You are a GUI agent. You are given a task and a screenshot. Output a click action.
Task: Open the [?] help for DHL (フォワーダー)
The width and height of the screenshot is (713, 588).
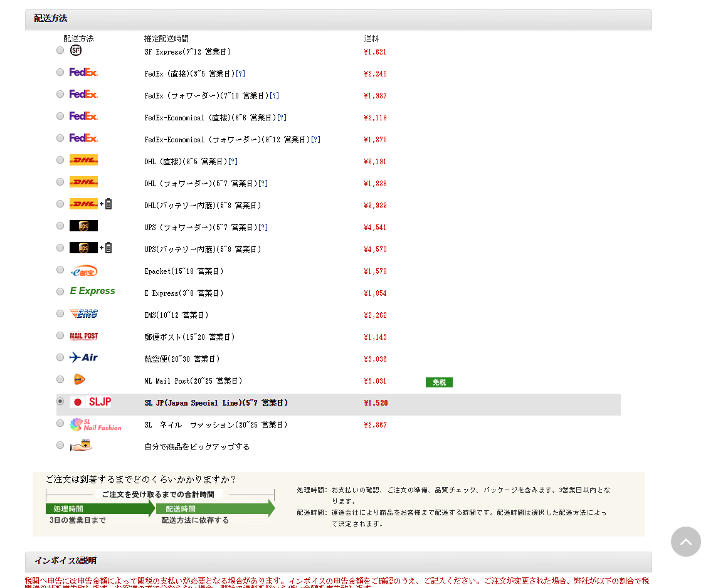[263, 184]
